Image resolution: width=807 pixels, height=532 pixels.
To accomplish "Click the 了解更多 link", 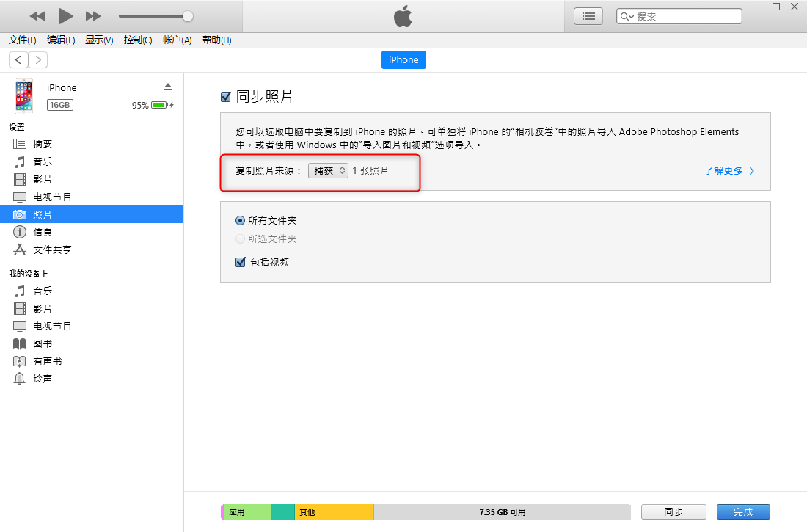I will [729, 170].
